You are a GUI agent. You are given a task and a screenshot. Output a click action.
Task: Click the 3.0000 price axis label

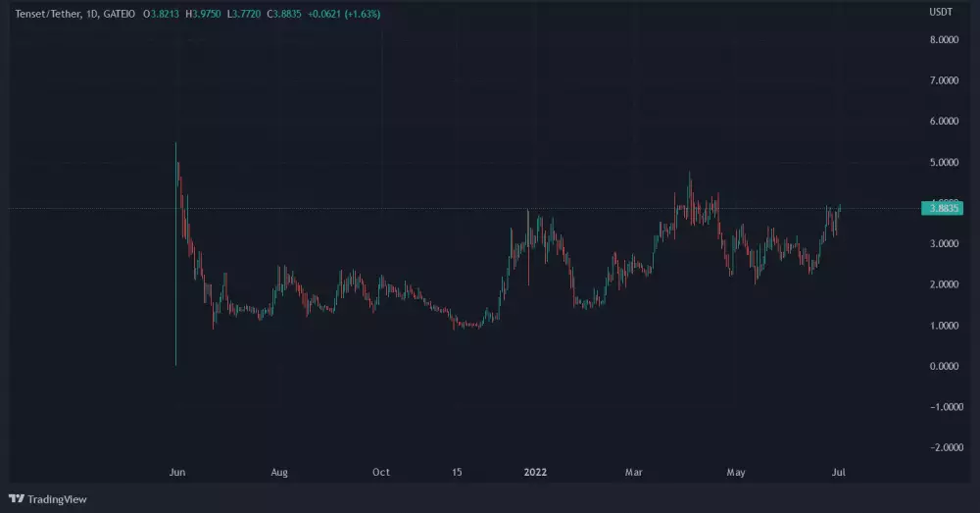tap(944, 243)
